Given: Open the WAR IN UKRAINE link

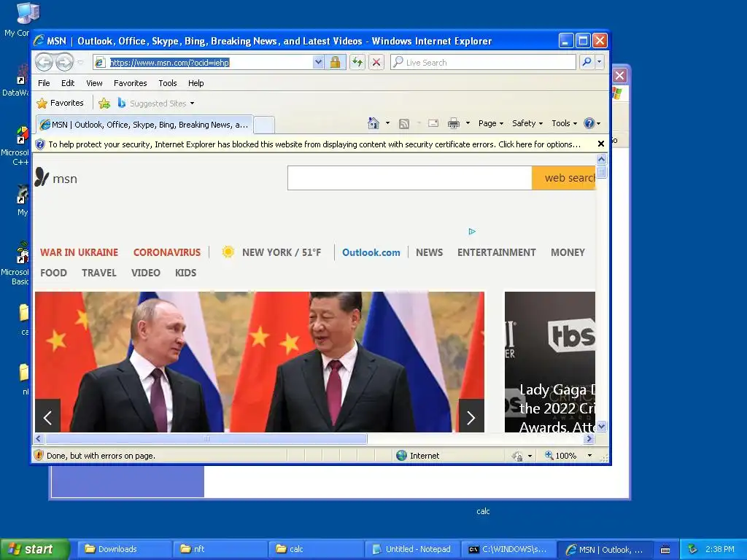Looking at the screenshot, I should pyautogui.click(x=79, y=252).
